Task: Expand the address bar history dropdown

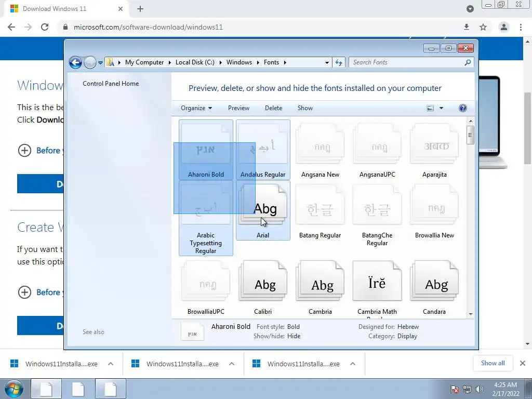Action: 327,62
